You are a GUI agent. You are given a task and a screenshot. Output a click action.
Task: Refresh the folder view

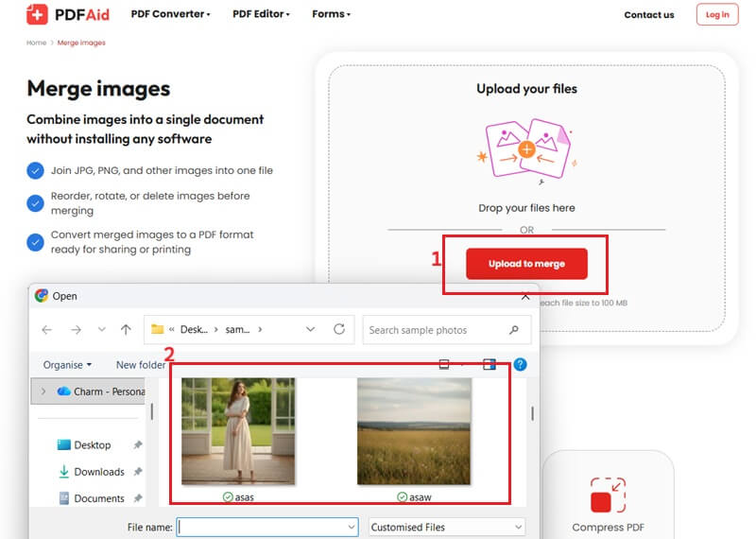pyautogui.click(x=339, y=329)
